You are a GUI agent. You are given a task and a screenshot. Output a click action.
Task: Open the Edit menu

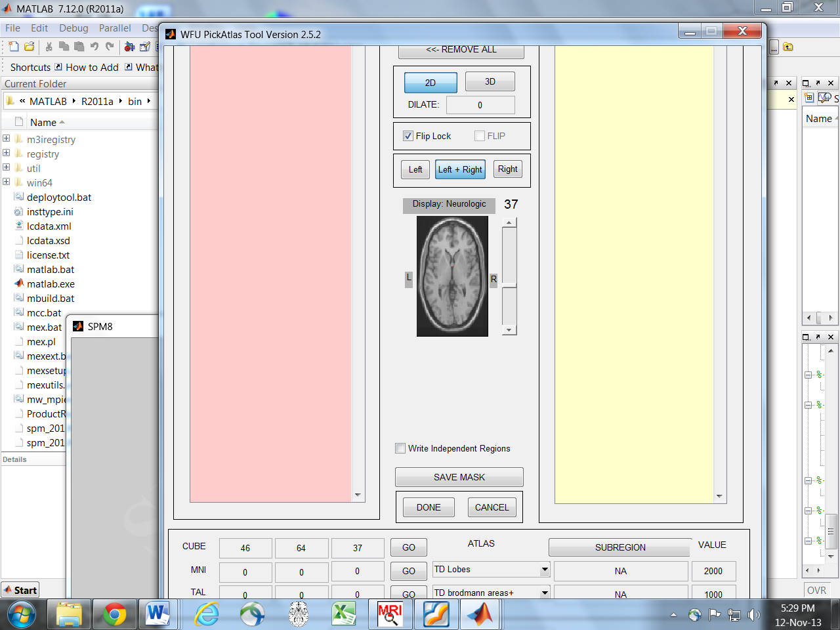pos(39,28)
